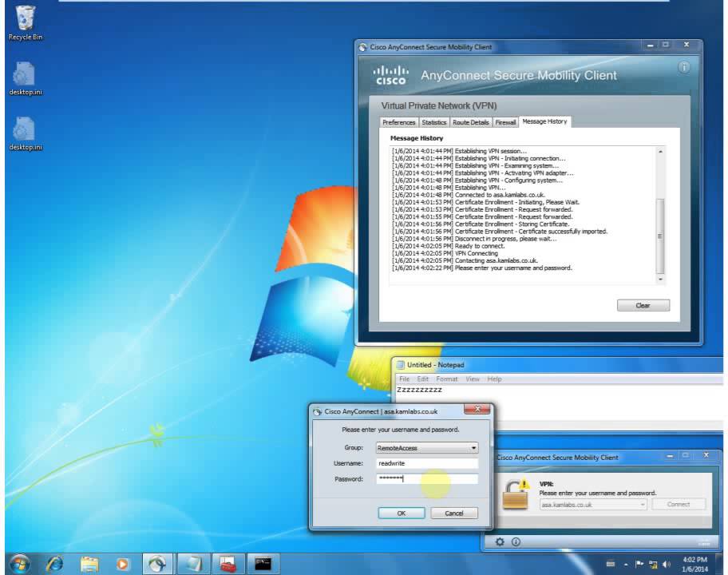The width and height of the screenshot is (728, 575).
Task: Select 'VPN Connecting' log line
Action: pyautogui.click(x=445, y=253)
